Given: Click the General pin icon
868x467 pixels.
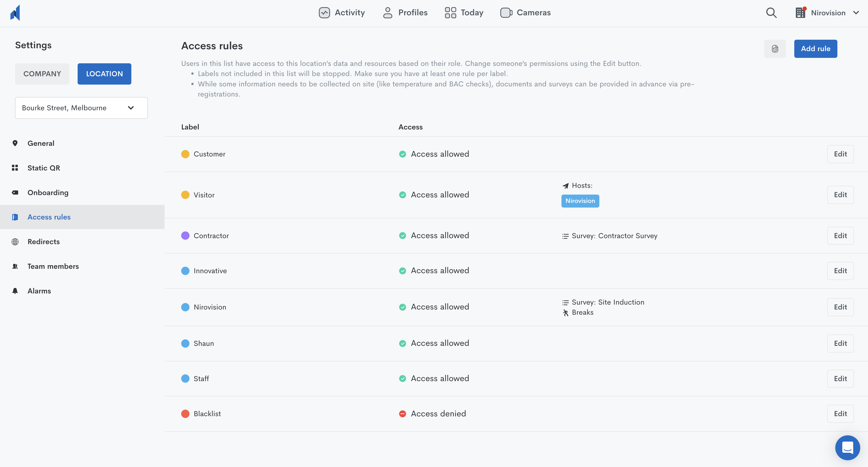Looking at the screenshot, I should tap(15, 143).
